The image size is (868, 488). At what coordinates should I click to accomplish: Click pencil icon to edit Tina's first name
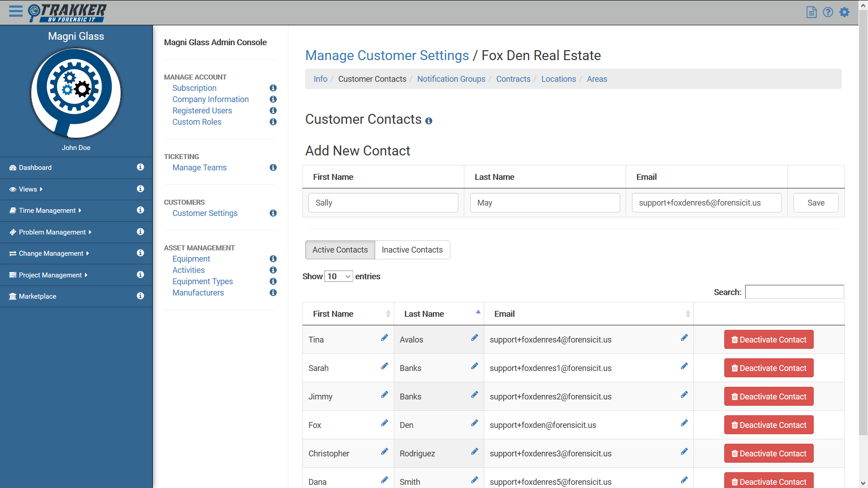384,338
